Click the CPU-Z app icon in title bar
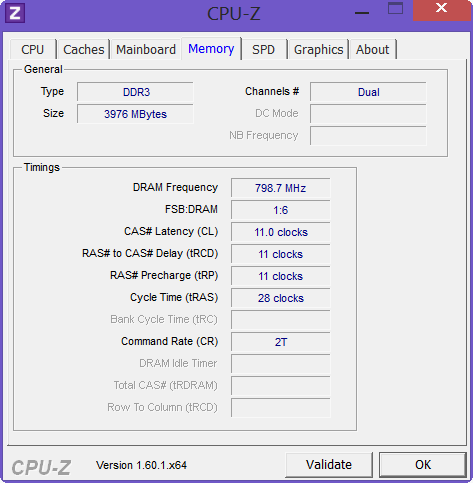This screenshot has height=483, width=473. (15, 13)
